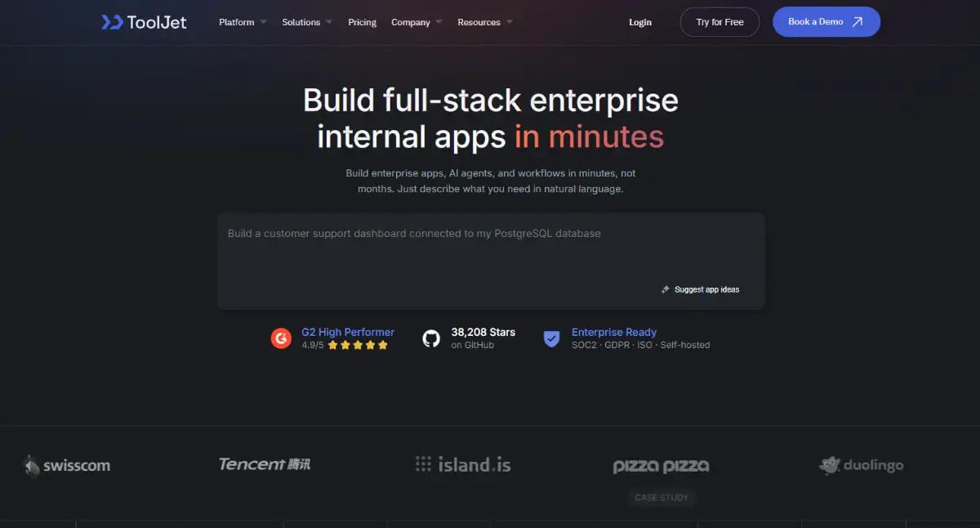The image size is (980, 528).
Task: Click the Swisscom logo
Action: (x=66, y=466)
